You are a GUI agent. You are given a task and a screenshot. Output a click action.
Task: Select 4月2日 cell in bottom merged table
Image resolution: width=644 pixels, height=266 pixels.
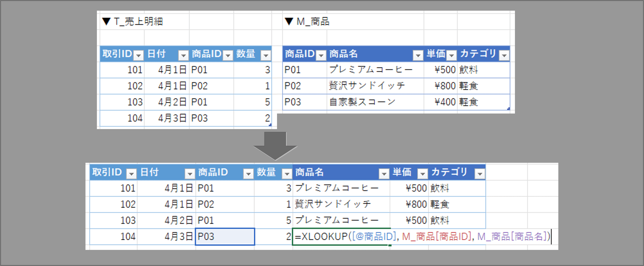pos(166,220)
